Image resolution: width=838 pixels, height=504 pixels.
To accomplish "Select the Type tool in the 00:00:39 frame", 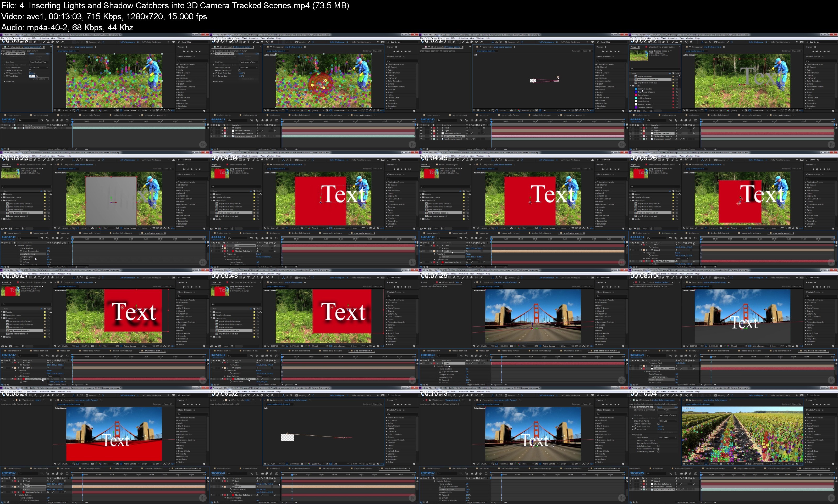I will [x=39, y=42].
